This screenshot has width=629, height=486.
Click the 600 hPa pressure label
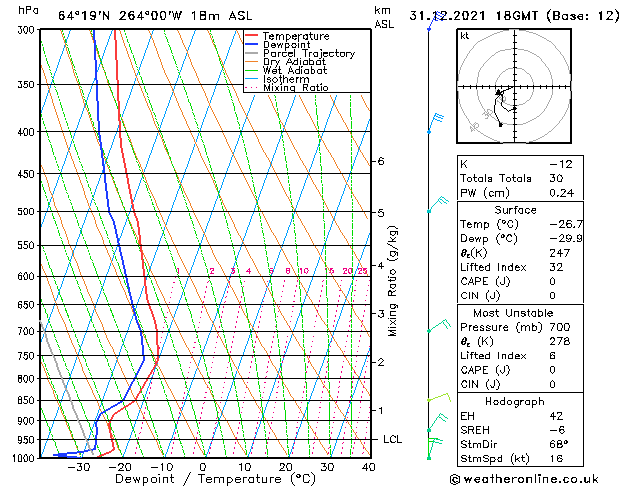pyautogui.click(x=28, y=276)
